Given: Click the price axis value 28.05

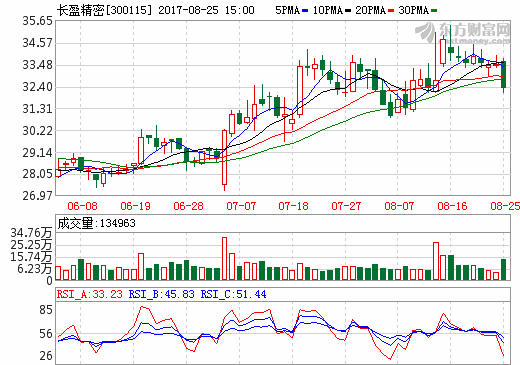Looking at the screenshot, I should 37,174.
